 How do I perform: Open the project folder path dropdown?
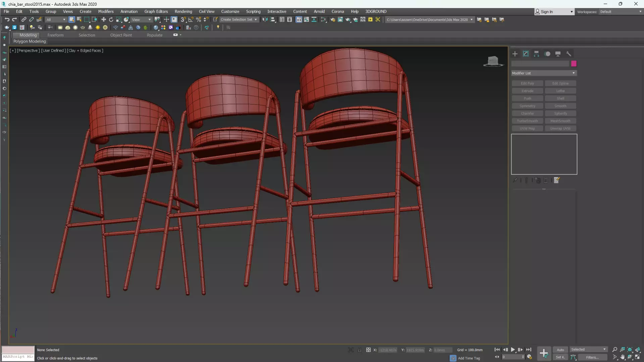click(471, 19)
